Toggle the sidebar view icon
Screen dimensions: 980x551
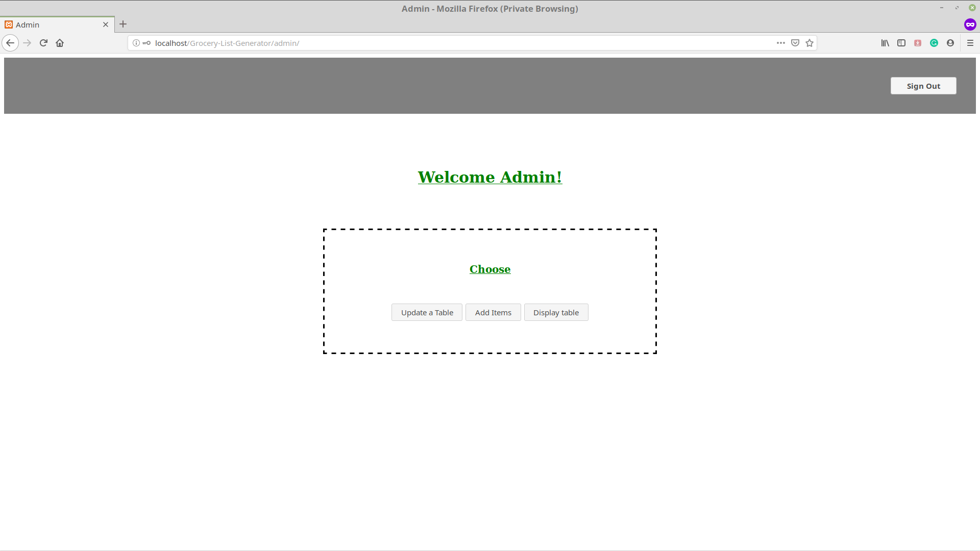[x=901, y=43]
